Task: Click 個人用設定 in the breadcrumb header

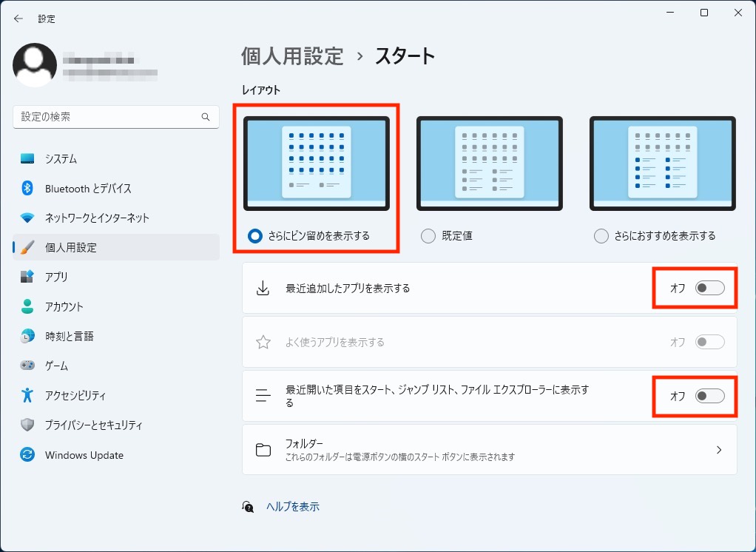Action: pyautogui.click(x=292, y=56)
